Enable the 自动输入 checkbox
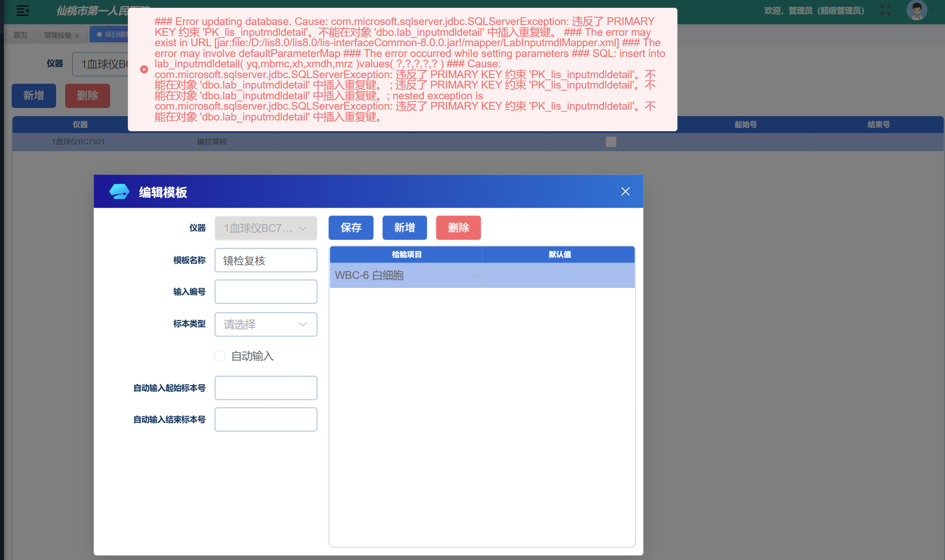 point(220,356)
